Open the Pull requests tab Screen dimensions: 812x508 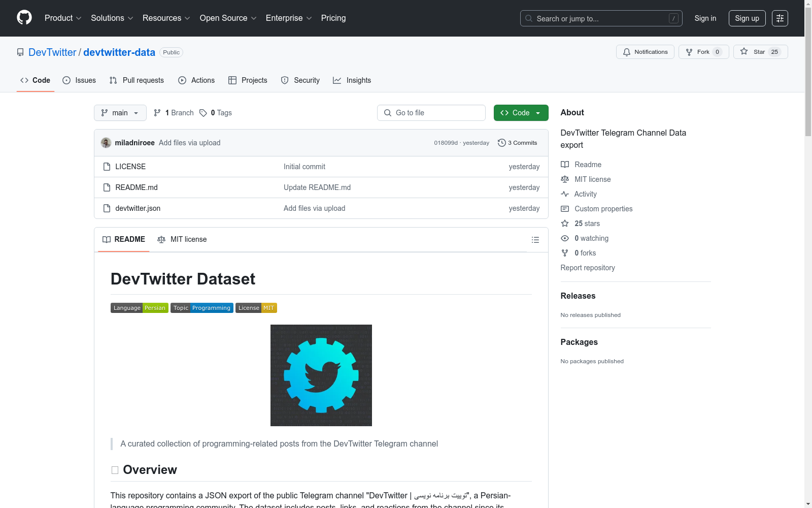pyautogui.click(x=137, y=80)
